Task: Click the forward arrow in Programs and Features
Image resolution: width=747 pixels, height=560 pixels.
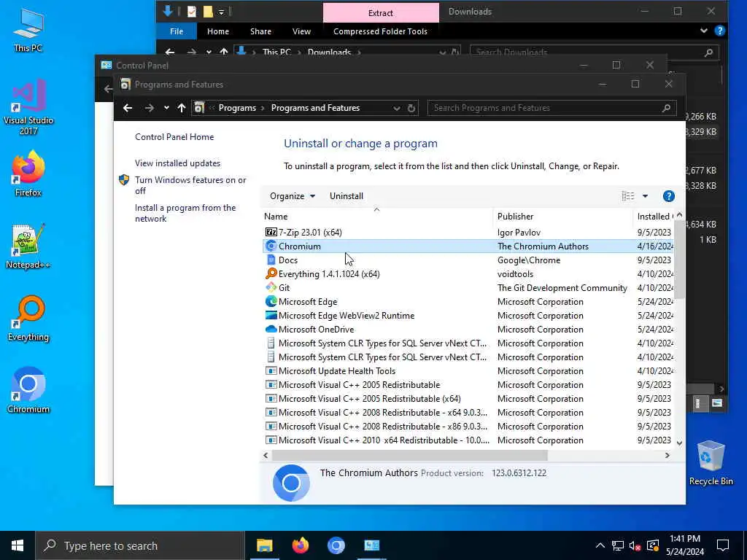Action: pos(149,108)
